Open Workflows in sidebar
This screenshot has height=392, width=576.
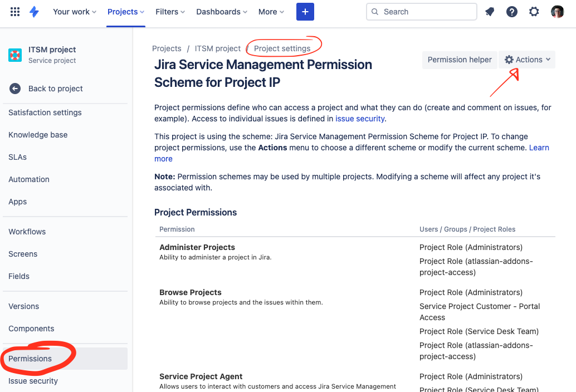pos(27,232)
